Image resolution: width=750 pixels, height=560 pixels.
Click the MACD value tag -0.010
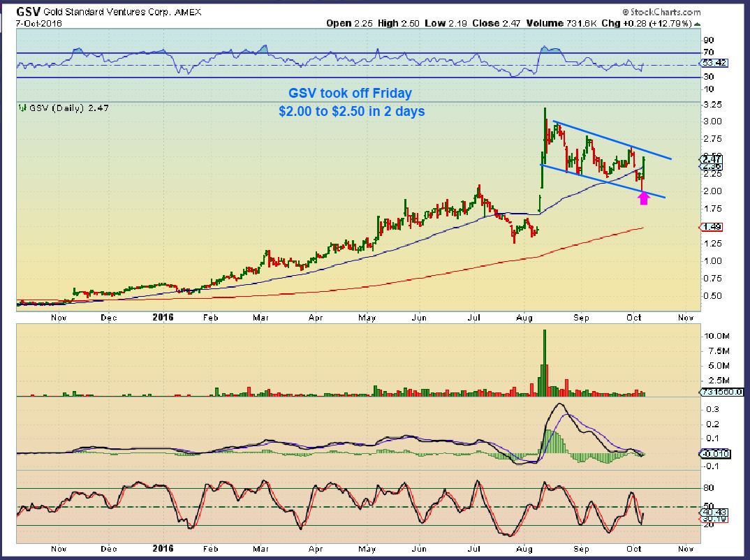[x=715, y=453]
